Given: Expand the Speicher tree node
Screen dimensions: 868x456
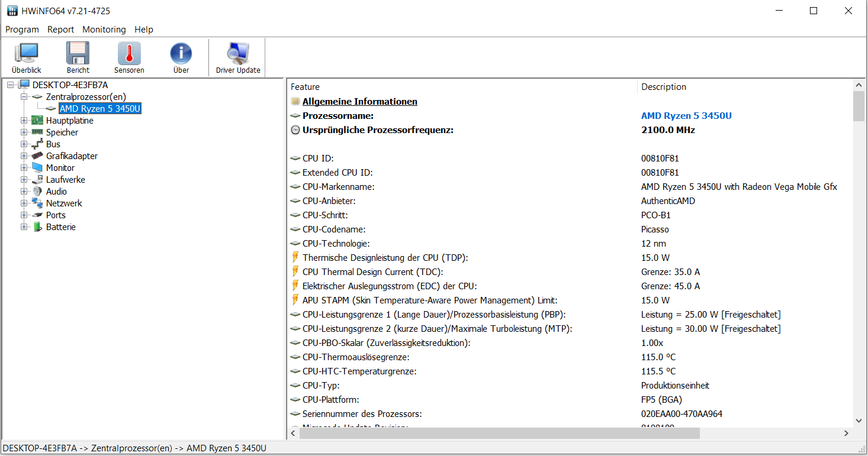Looking at the screenshot, I should pos(24,132).
